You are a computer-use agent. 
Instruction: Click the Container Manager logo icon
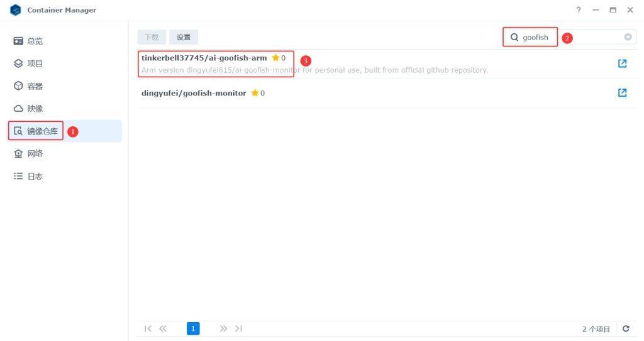(x=16, y=10)
